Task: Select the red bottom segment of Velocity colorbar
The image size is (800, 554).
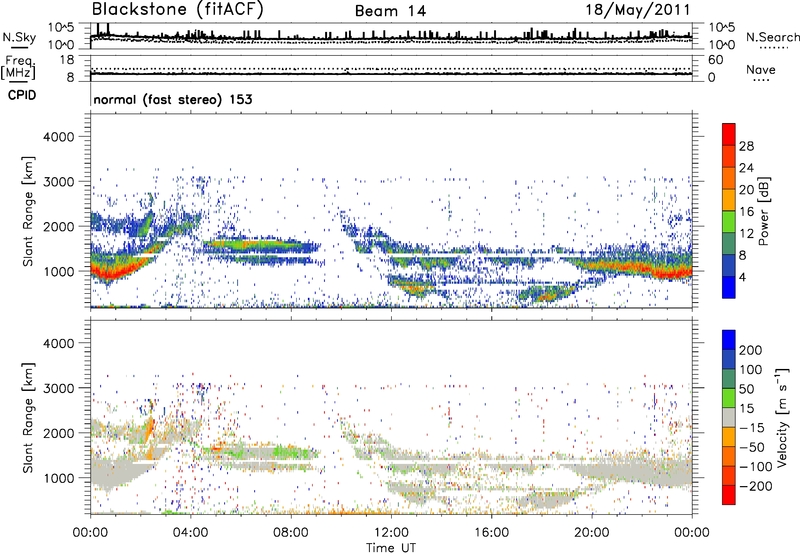Action: tap(729, 495)
